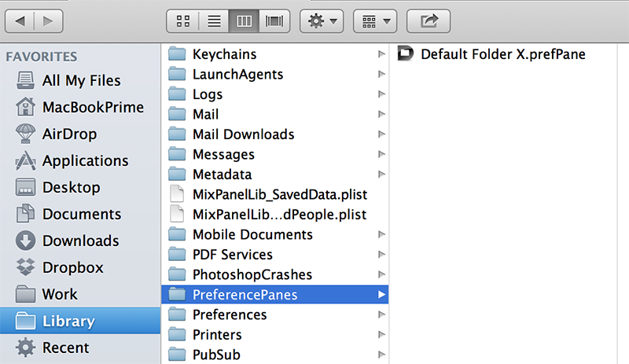Click the arrow beside PDF Services
The width and height of the screenshot is (629, 364).
click(381, 255)
